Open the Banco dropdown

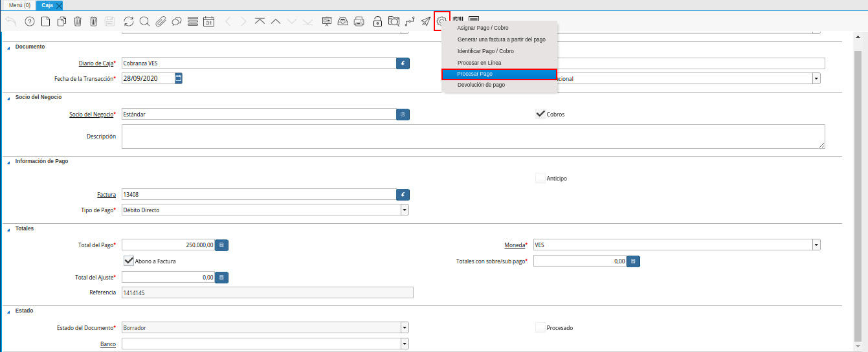click(x=405, y=344)
